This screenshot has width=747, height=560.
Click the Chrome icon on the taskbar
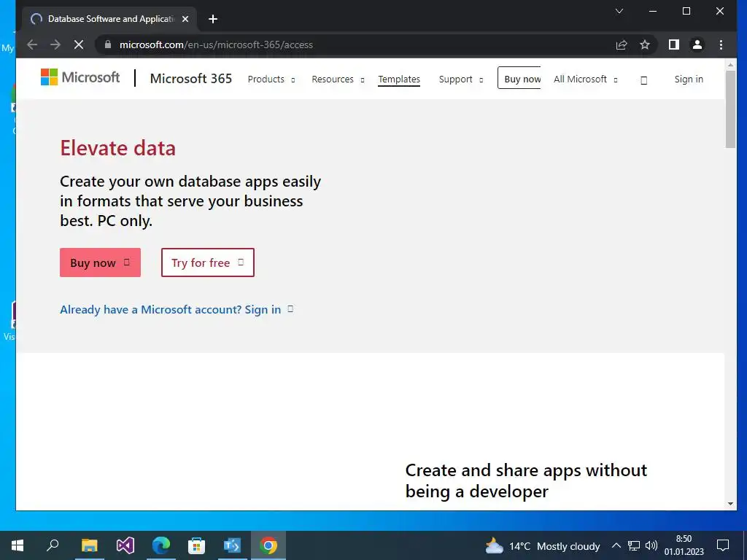point(268,545)
